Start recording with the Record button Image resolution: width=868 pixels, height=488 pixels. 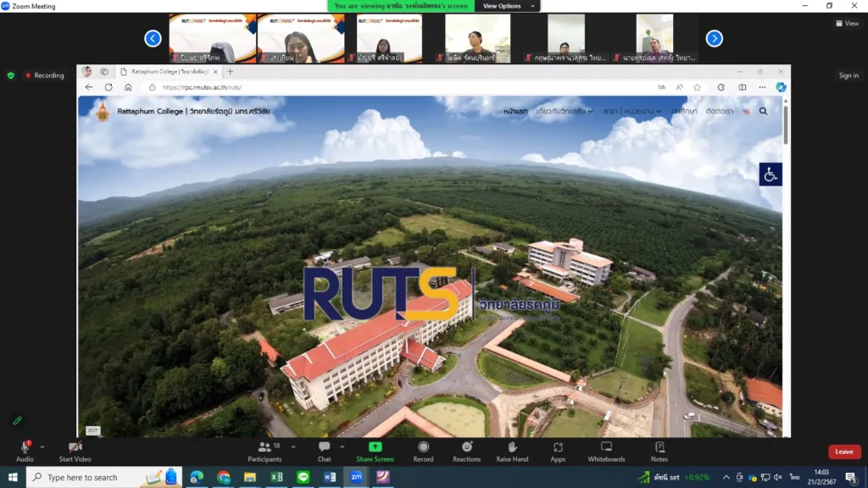pyautogui.click(x=424, y=451)
